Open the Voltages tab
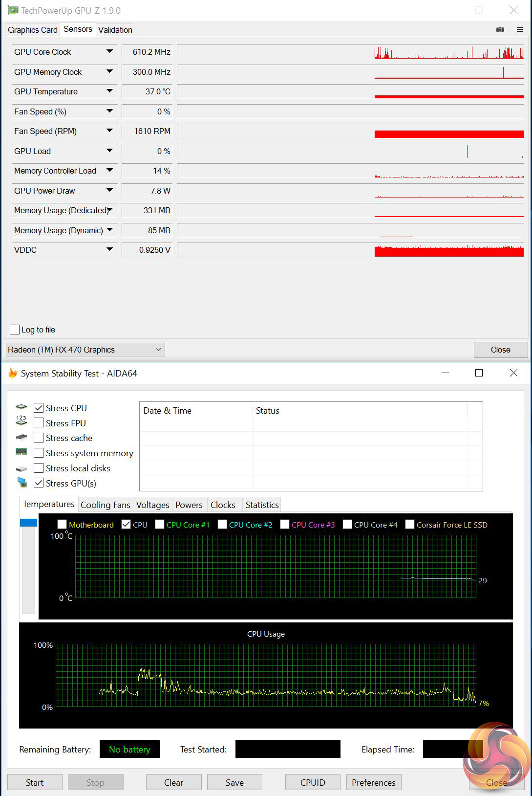 coord(152,505)
